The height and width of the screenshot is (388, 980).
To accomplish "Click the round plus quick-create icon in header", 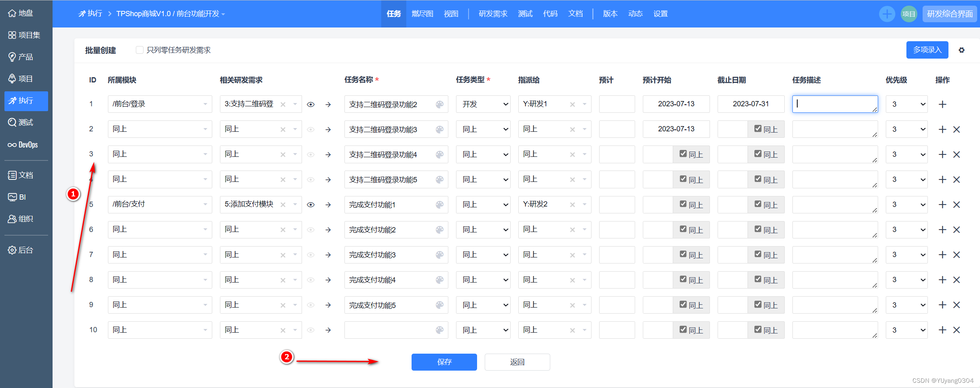I will (887, 14).
